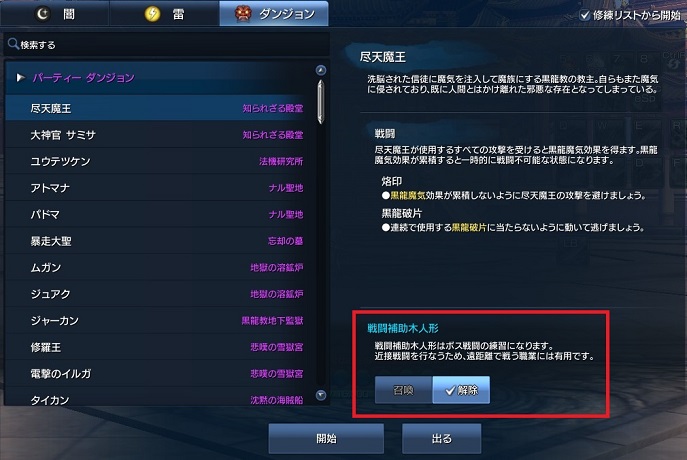Select 大神官 サミサ in the list
Image resolution: width=687 pixels, height=460 pixels.
(x=155, y=134)
